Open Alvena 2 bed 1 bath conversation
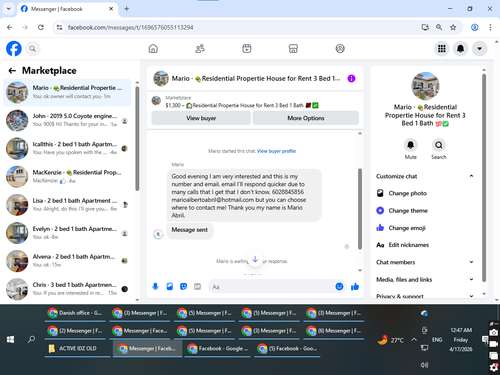Screen dimensions: 500x375 coord(67,261)
